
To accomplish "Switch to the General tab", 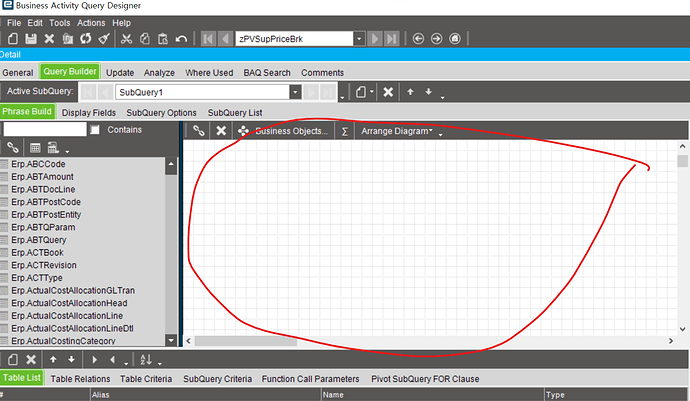I will pos(18,73).
